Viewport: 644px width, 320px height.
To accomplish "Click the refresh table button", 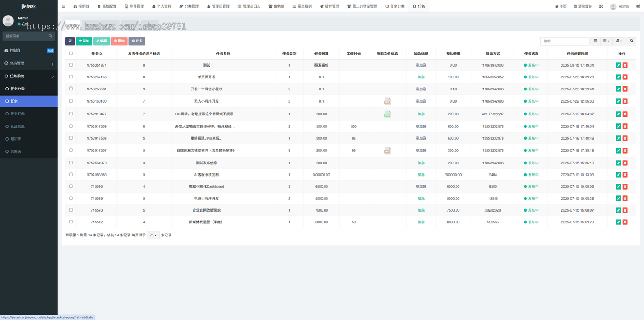I will pos(70,41).
